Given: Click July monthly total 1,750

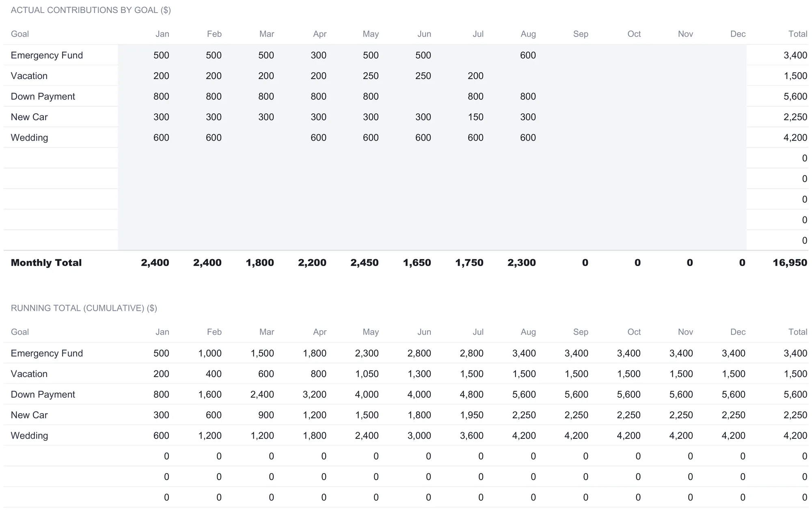Looking at the screenshot, I should (x=469, y=263).
